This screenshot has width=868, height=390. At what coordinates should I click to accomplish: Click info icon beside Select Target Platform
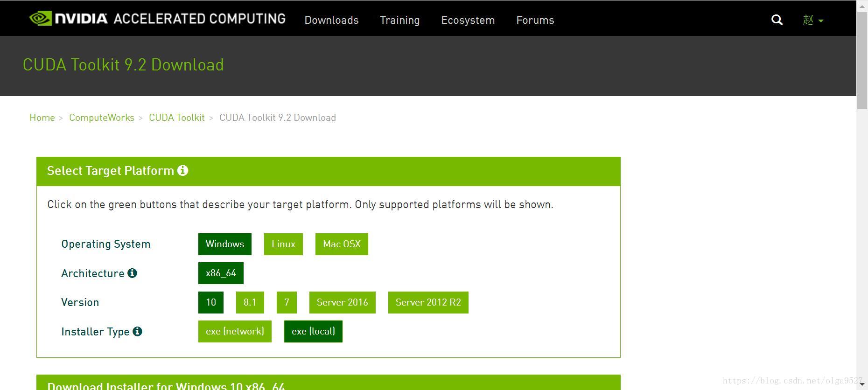pyautogui.click(x=183, y=170)
